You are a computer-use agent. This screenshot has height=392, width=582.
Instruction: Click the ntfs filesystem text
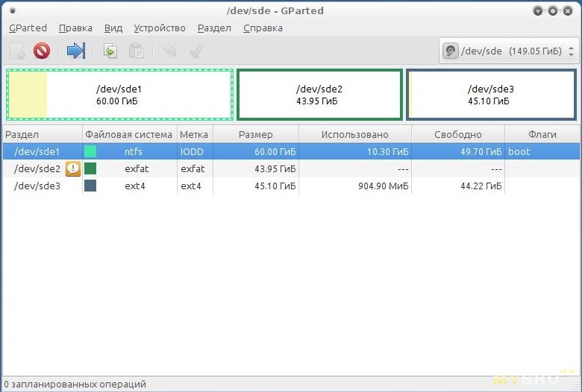point(134,152)
